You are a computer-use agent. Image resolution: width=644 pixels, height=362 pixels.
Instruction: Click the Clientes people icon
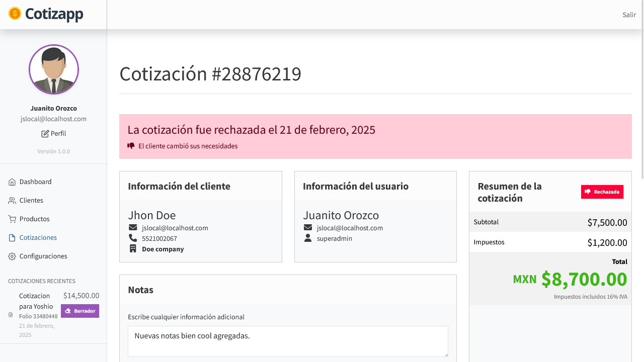coord(12,201)
